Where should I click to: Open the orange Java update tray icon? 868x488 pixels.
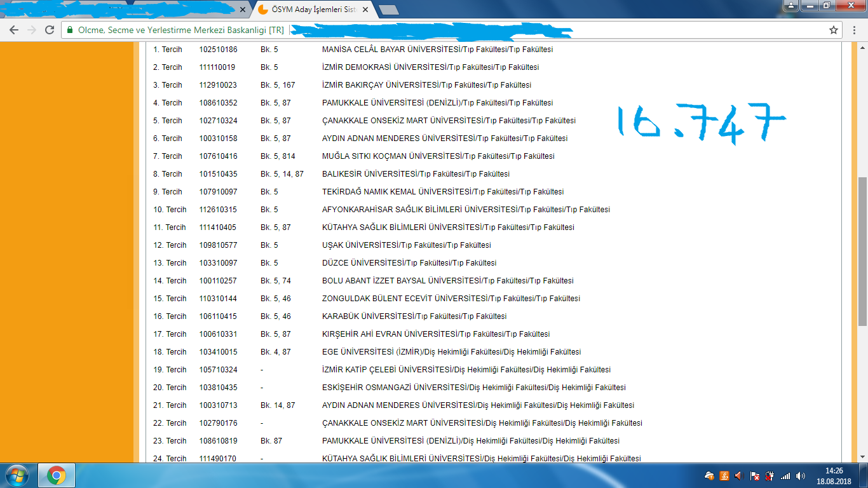[724, 475]
